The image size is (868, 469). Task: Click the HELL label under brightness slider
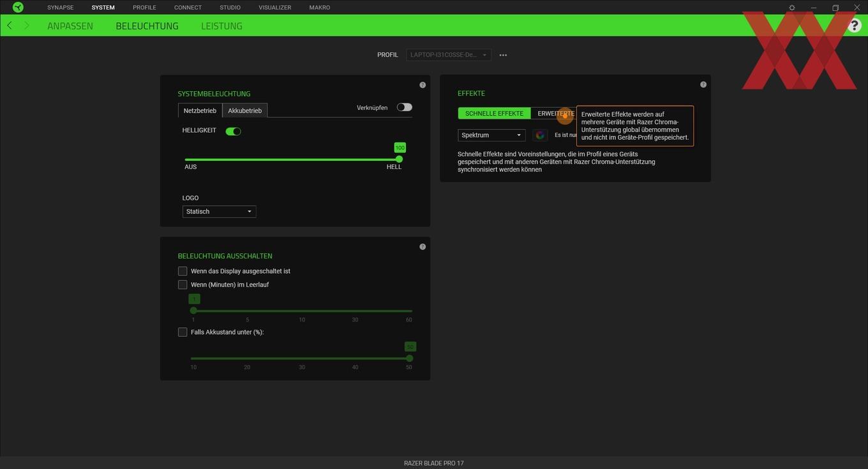(x=394, y=167)
